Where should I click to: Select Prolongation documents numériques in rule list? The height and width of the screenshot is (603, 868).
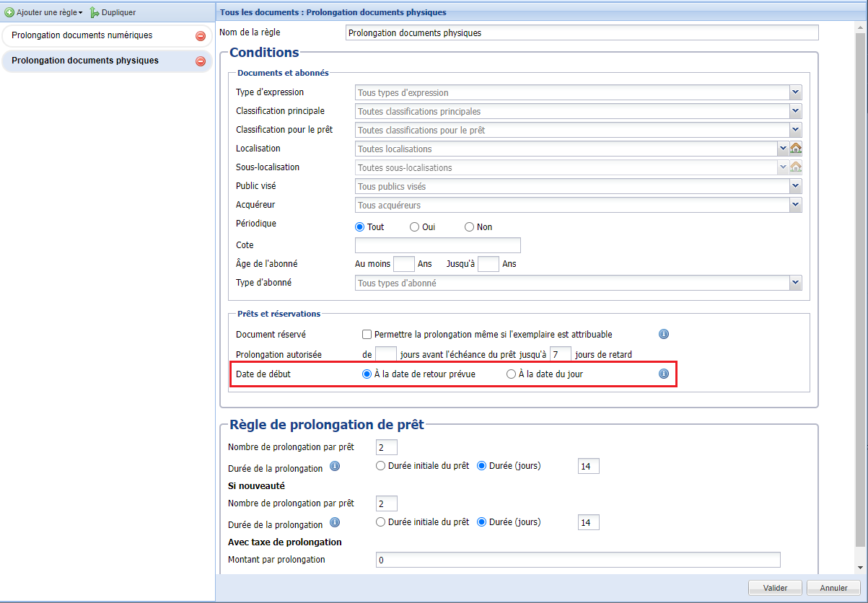pyautogui.click(x=82, y=35)
